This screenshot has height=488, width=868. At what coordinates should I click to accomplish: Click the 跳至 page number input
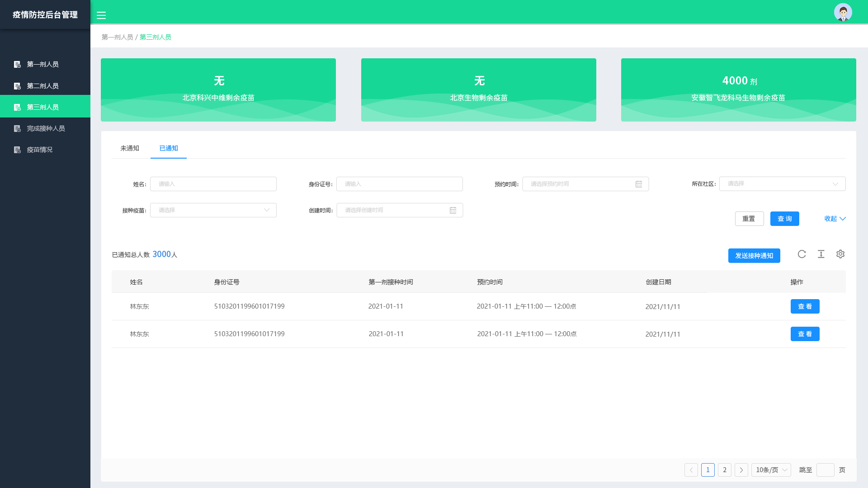(x=826, y=470)
